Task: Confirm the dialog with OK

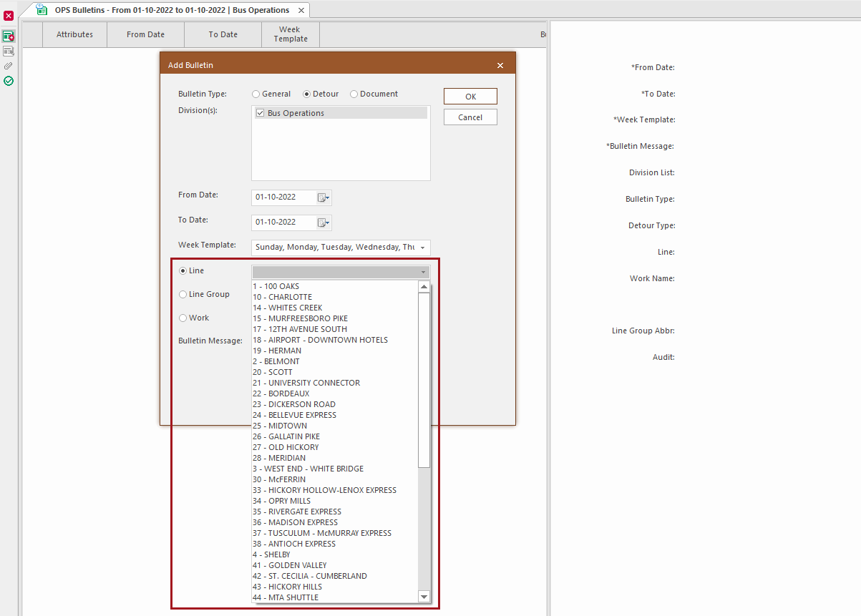Action: click(470, 96)
